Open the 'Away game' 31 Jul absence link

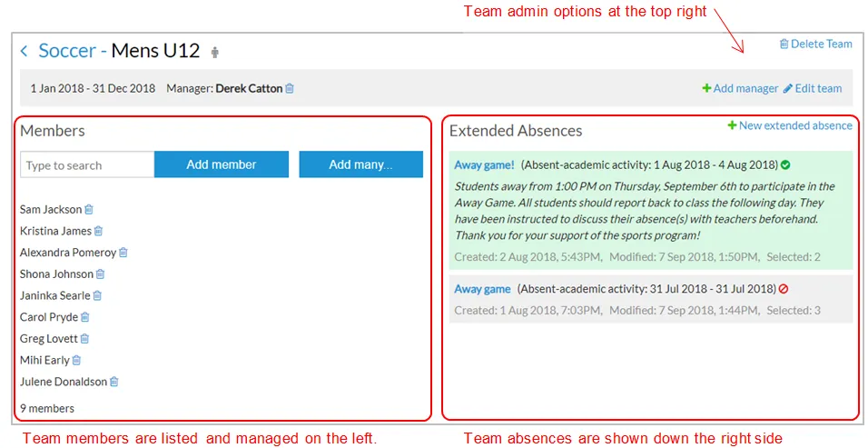coord(482,289)
